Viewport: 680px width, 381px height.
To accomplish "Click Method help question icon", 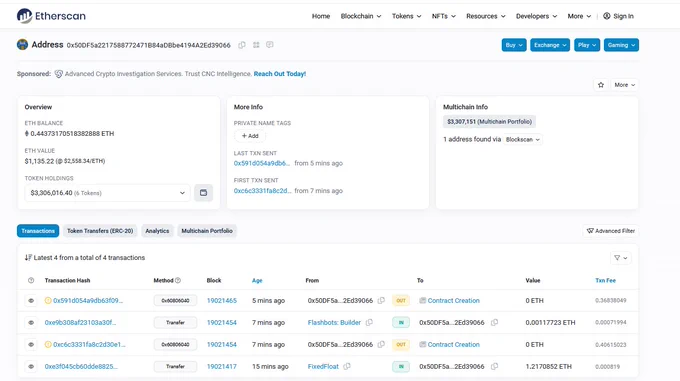I will tap(178, 280).
